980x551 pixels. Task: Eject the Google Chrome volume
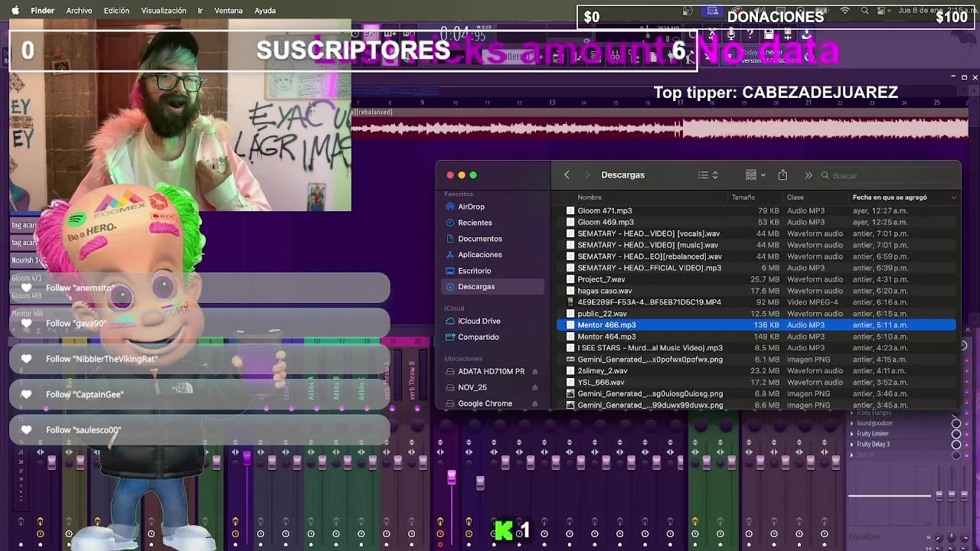(x=534, y=404)
